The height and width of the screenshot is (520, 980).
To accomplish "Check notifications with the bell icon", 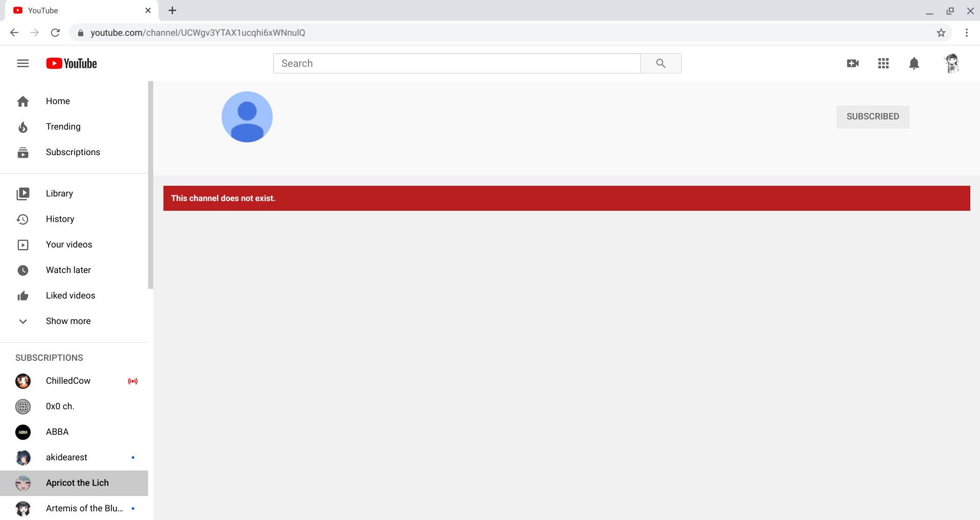I will (x=914, y=63).
